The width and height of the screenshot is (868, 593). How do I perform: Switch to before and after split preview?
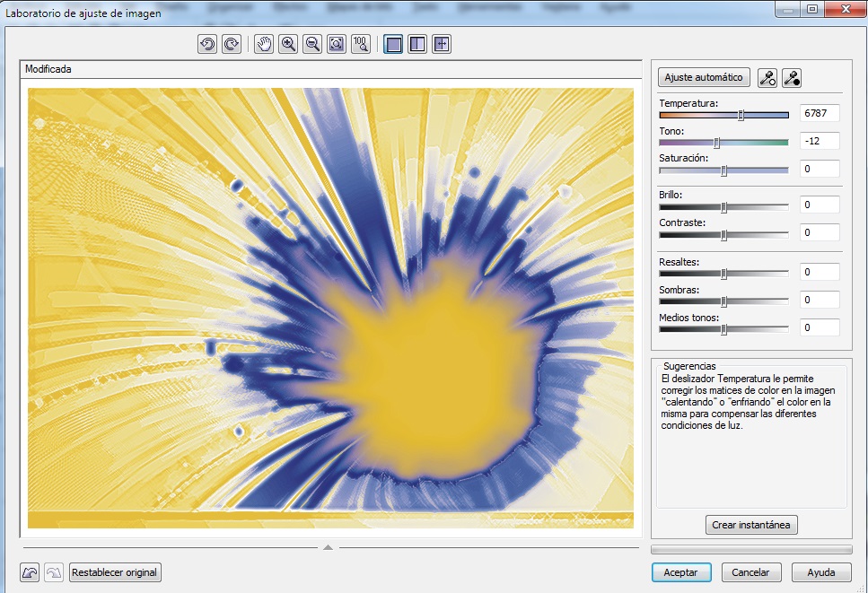point(441,44)
